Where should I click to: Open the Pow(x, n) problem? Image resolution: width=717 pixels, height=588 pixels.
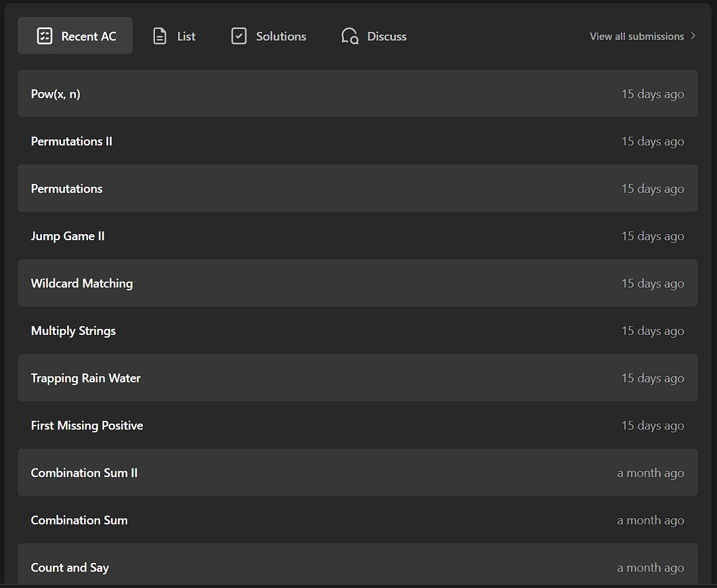point(56,94)
